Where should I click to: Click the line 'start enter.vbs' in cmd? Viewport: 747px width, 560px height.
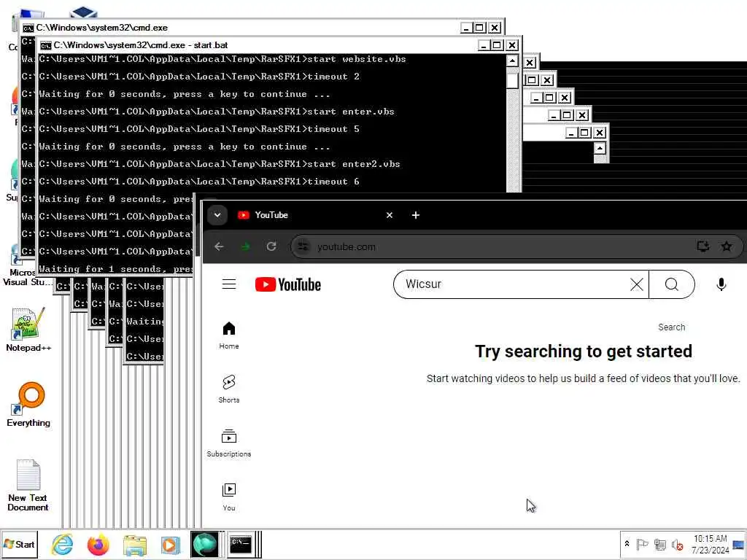[351, 112]
